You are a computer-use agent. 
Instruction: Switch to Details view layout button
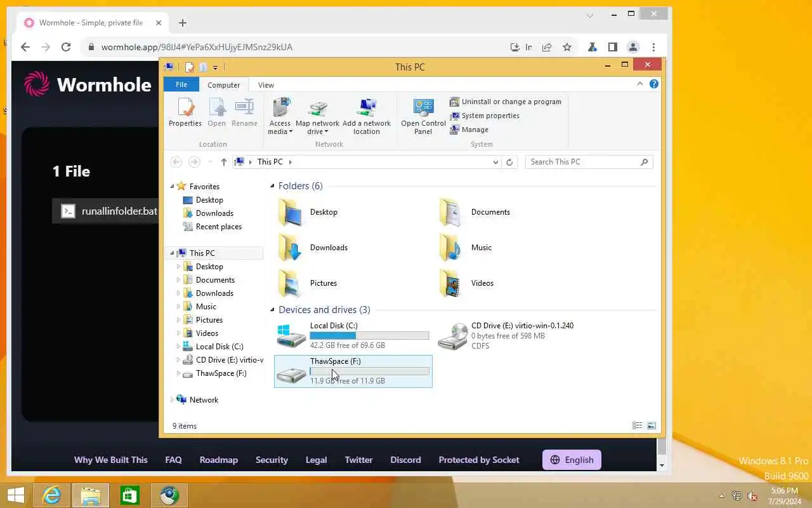click(637, 425)
